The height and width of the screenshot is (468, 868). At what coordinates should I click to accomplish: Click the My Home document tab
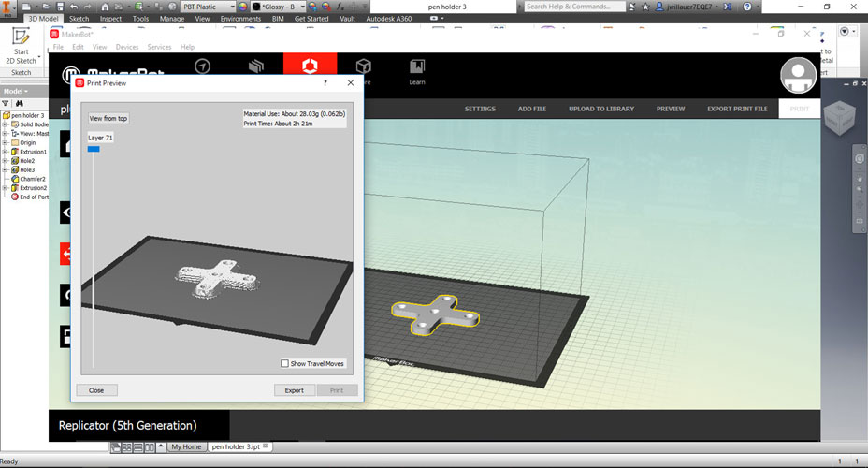pos(186,447)
